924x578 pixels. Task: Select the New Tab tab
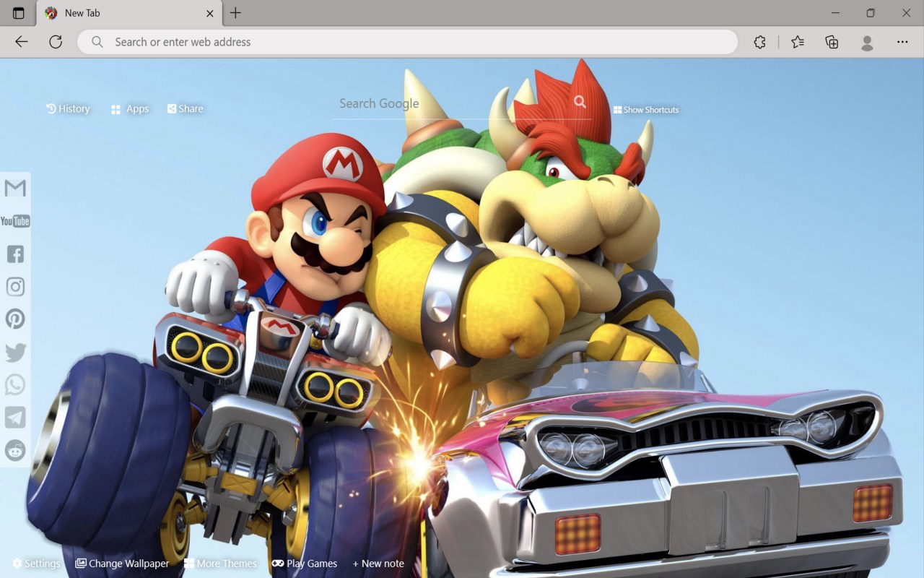coord(130,13)
